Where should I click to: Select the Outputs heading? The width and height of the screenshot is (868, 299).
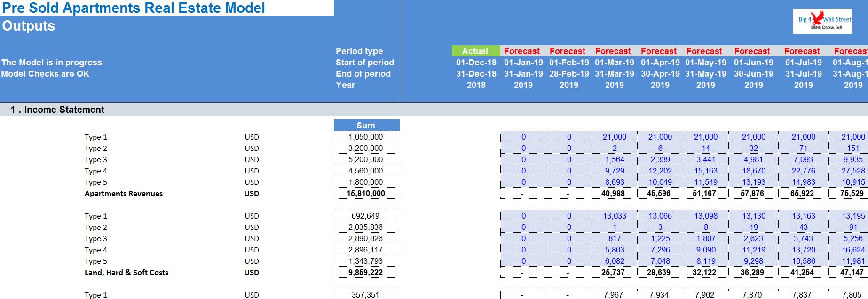(x=29, y=26)
